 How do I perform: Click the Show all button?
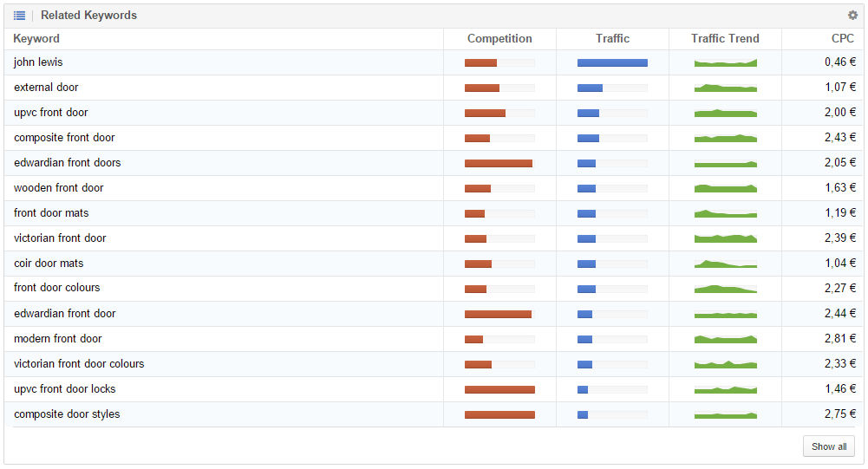829,446
